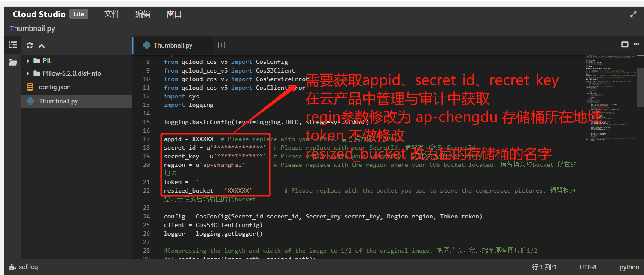Expand the PIL folder arrow
Screen dimensions: 644x275
(28, 61)
